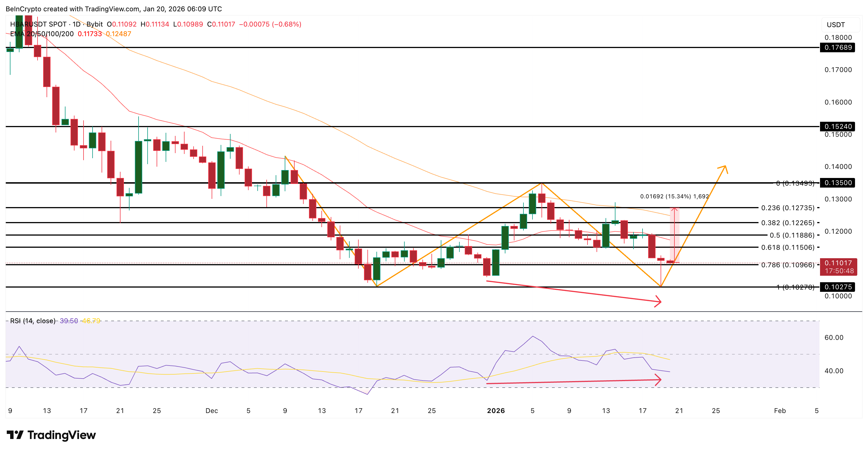Click the 0.382 (0.12265) Fibonacci label
This screenshot has width=868, height=452.
click(x=788, y=223)
